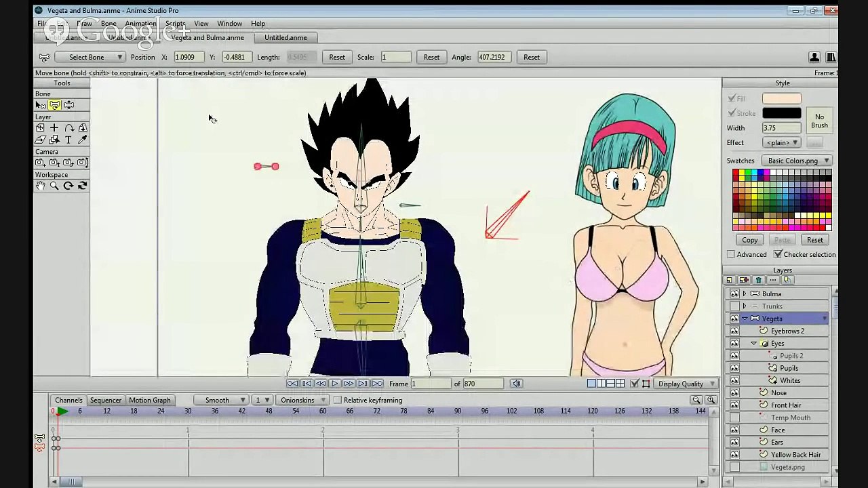The width and height of the screenshot is (868, 488).
Task: Enable the Advanced style checkbox
Action: 731,255
